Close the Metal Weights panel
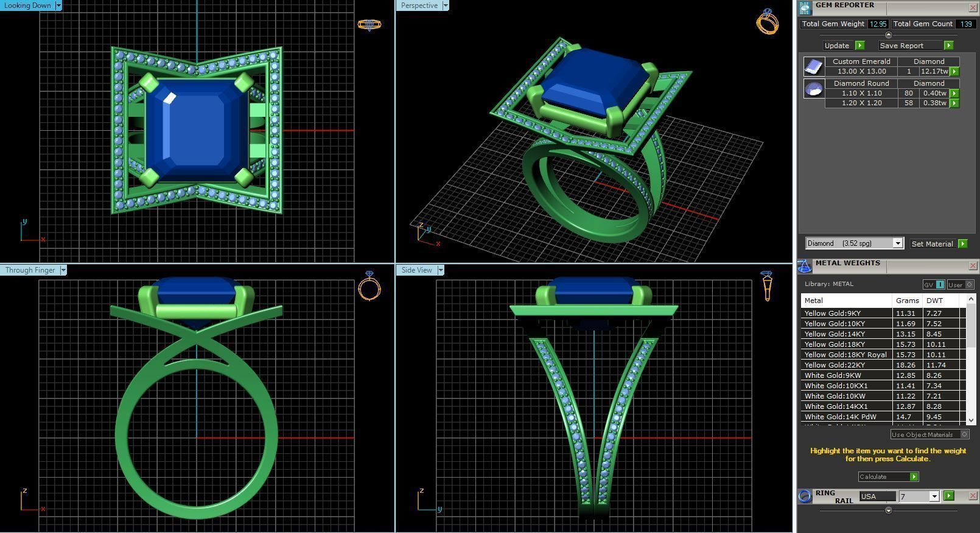Screen dimensions: 980x533 click(x=973, y=265)
